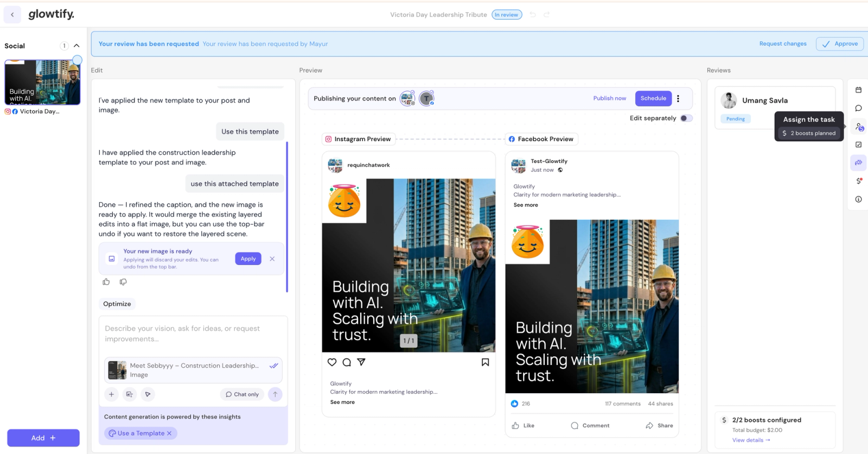Click the Optimize button
This screenshot has width=868, height=454.
[x=117, y=304]
